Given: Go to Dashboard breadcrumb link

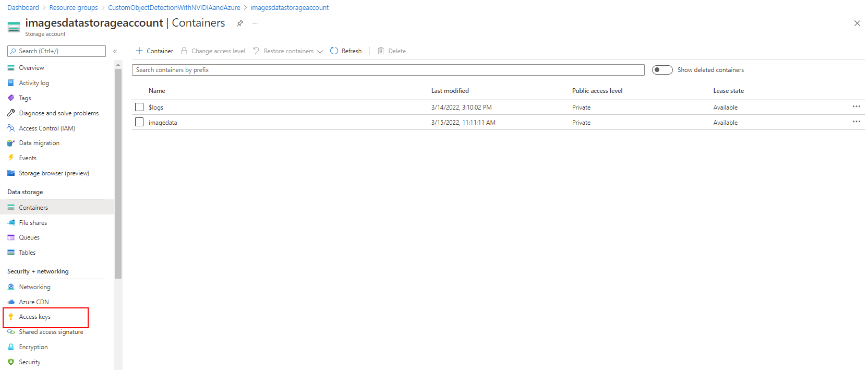Looking at the screenshot, I should tap(23, 8).
